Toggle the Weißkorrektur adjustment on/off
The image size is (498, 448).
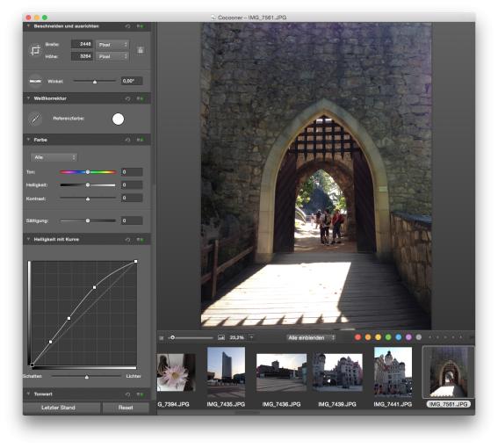coord(140,98)
